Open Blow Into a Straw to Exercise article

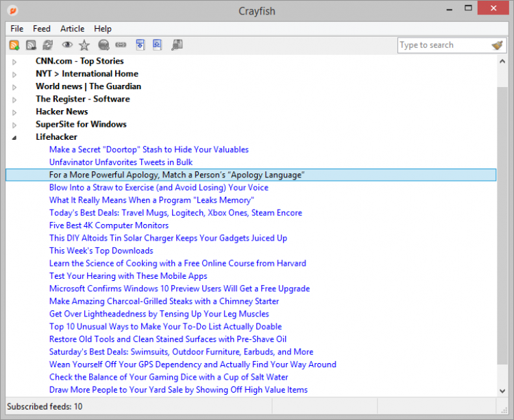coord(159,188)
